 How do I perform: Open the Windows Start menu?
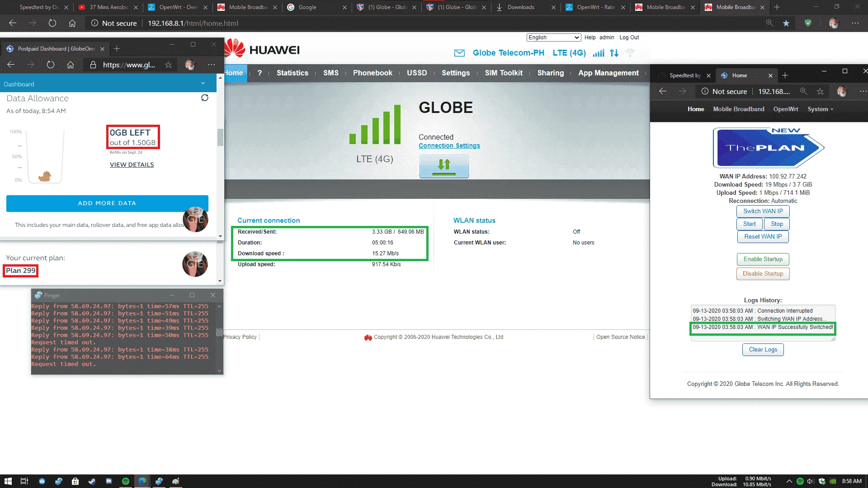(x=8, y=481)
